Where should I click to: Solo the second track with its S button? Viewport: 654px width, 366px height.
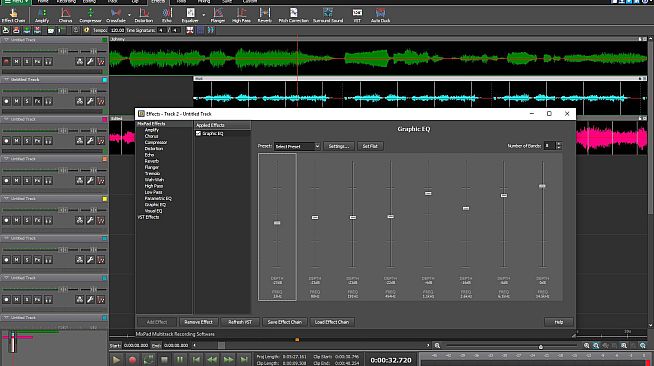pos(27,101)
